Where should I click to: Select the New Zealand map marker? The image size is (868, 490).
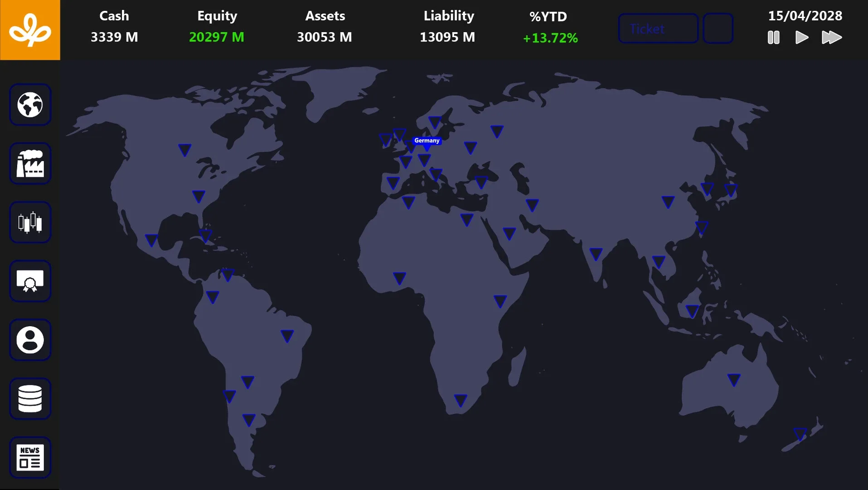click(800, 434)
